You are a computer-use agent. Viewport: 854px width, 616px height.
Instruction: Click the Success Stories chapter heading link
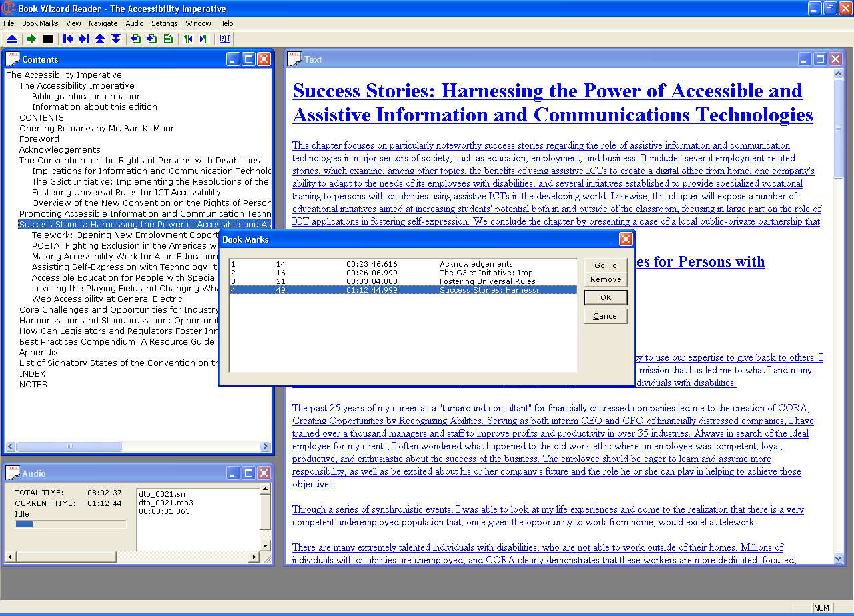(552, 102)
